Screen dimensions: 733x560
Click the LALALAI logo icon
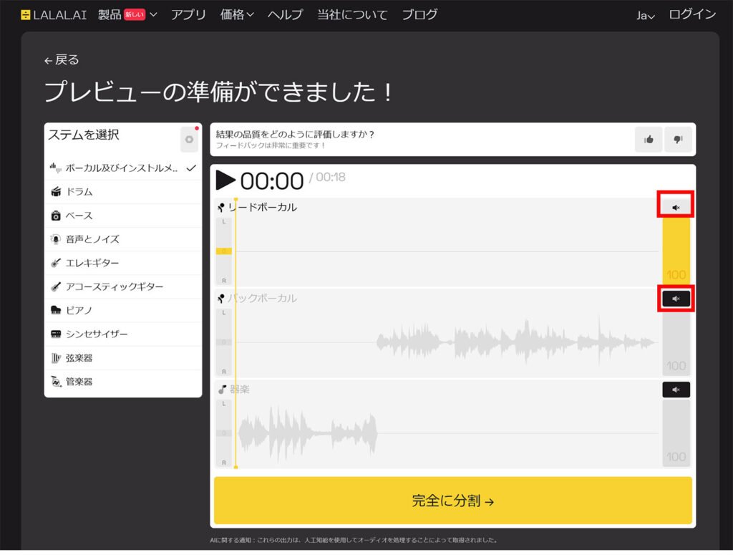tap(25, 14)
